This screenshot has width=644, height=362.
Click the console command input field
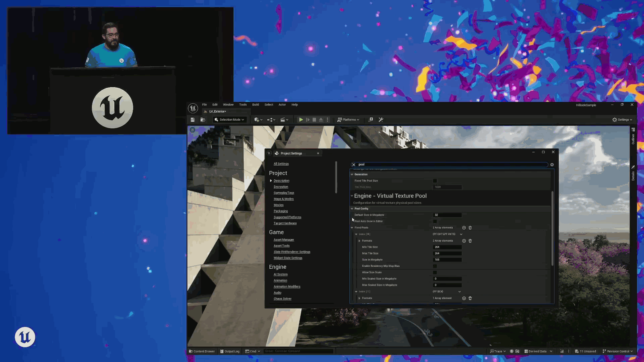tap(299, 351)
